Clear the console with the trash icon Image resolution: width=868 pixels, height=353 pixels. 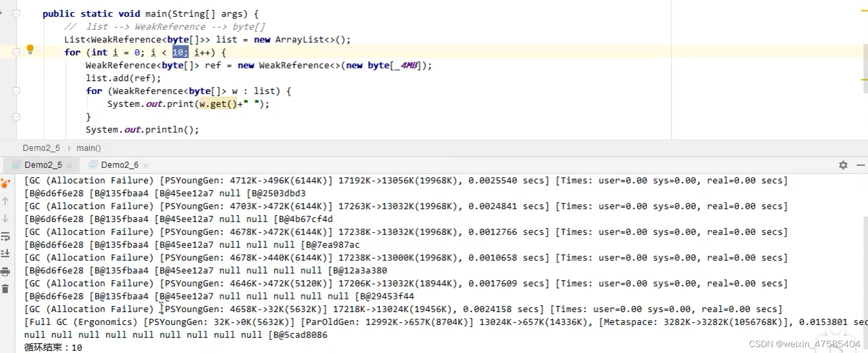point(5,289)
